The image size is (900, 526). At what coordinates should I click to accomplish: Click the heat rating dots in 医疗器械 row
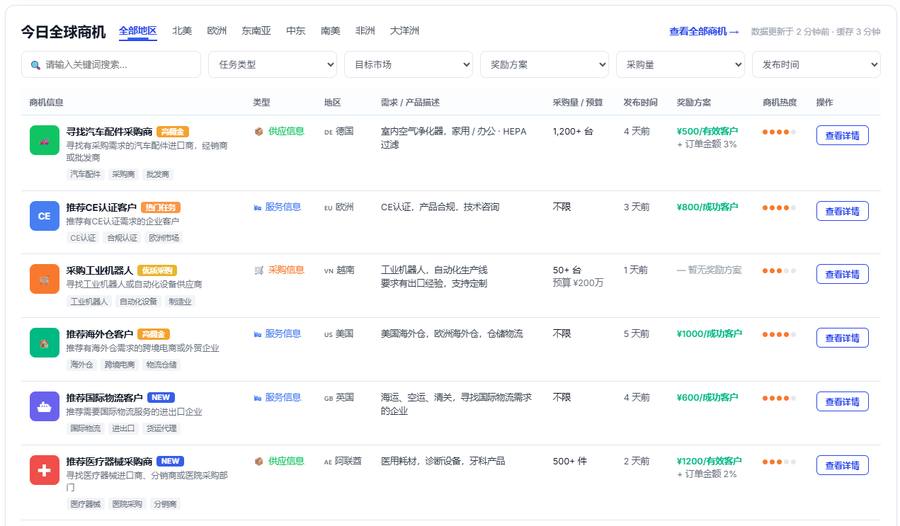(779, 462)
